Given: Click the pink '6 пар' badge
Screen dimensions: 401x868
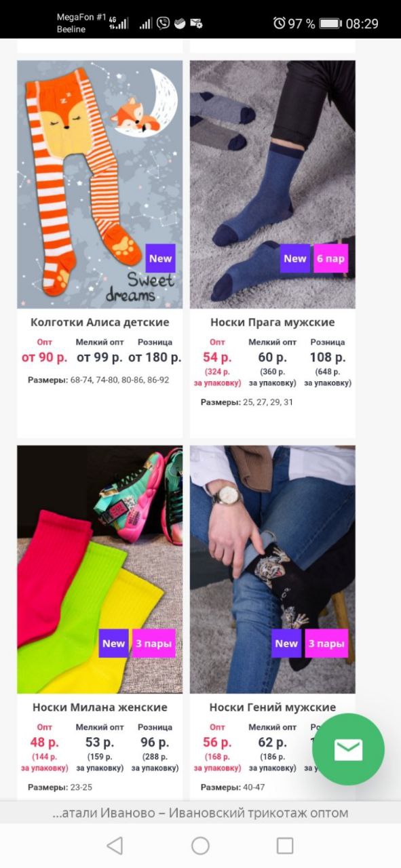Looking at the screenshot, I should pyautogui.click(x=330, y=258).
